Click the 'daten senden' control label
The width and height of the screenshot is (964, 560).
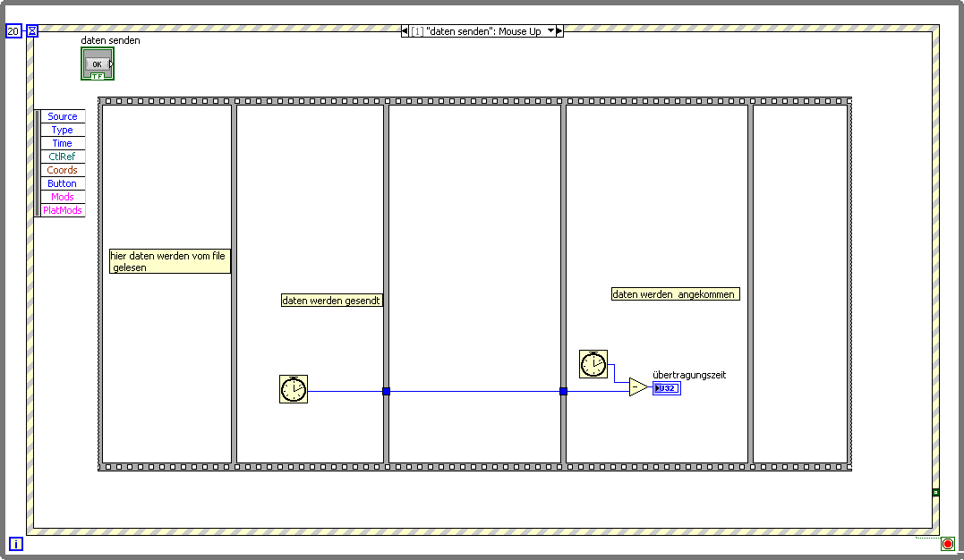(111, 40)
